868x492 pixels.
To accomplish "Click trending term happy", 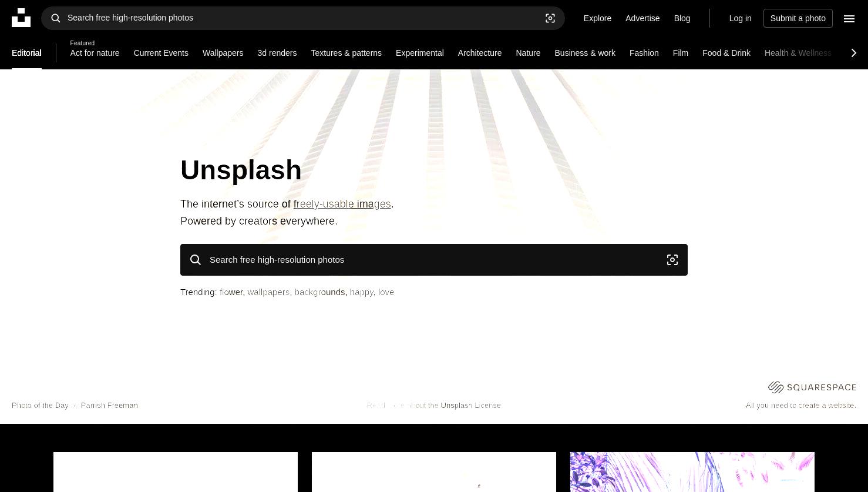I will coord(361,292).
